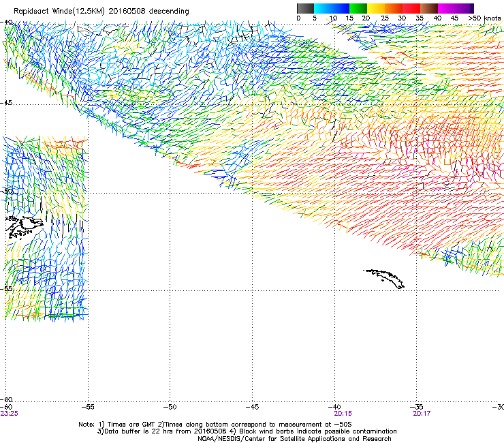
Task: Click the purple "23:25" time label
Action: [x=10, y=414]
